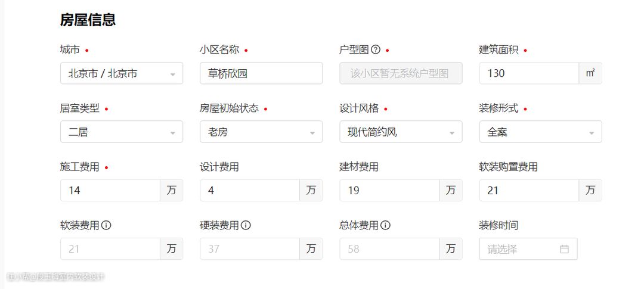Click the 万 unit suffix beside 施工费用

click(172, 191)
